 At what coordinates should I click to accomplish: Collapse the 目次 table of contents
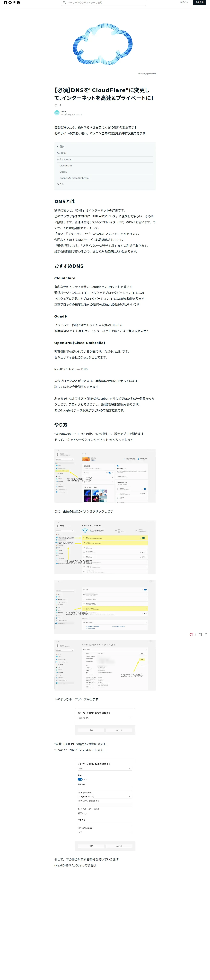tap(61, 147)
